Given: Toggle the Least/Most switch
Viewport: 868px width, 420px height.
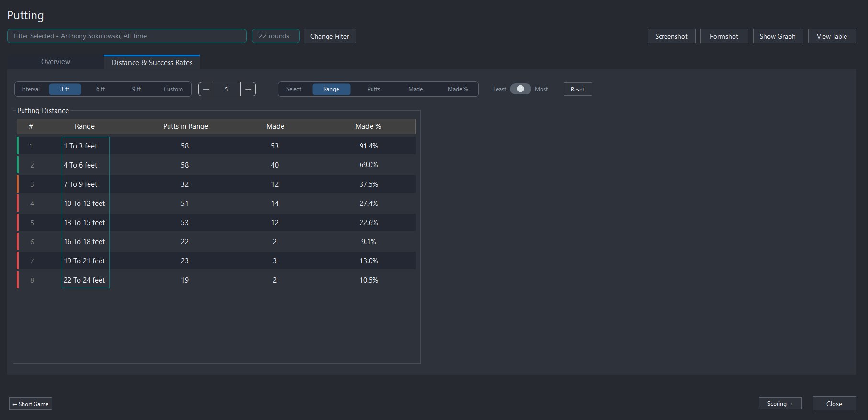Looking at the screenshot, I should [520, 89].
